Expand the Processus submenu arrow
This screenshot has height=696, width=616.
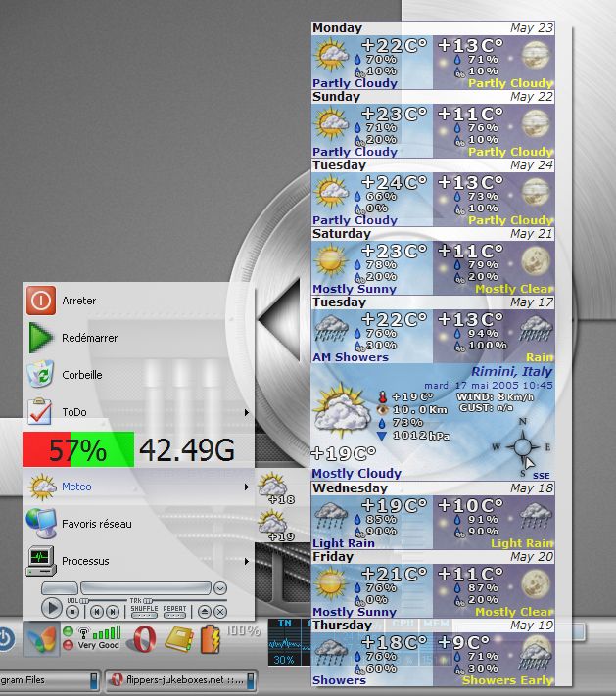245,562
